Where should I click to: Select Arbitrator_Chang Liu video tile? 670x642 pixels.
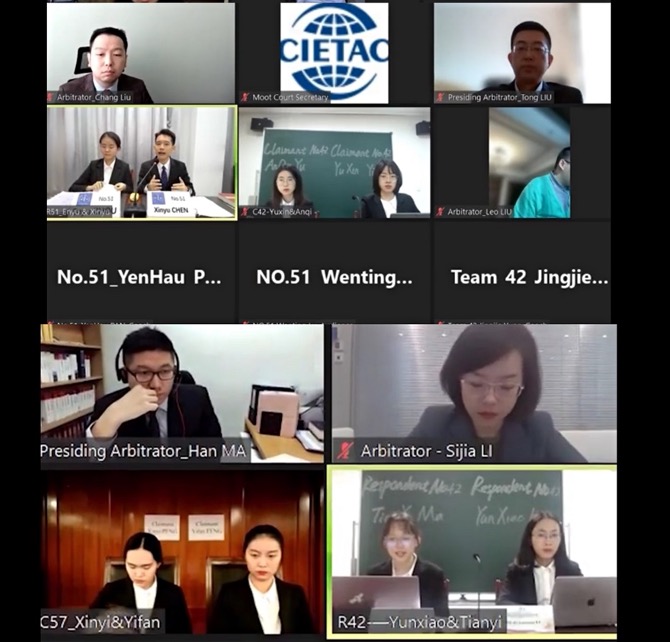coord(141,53)
